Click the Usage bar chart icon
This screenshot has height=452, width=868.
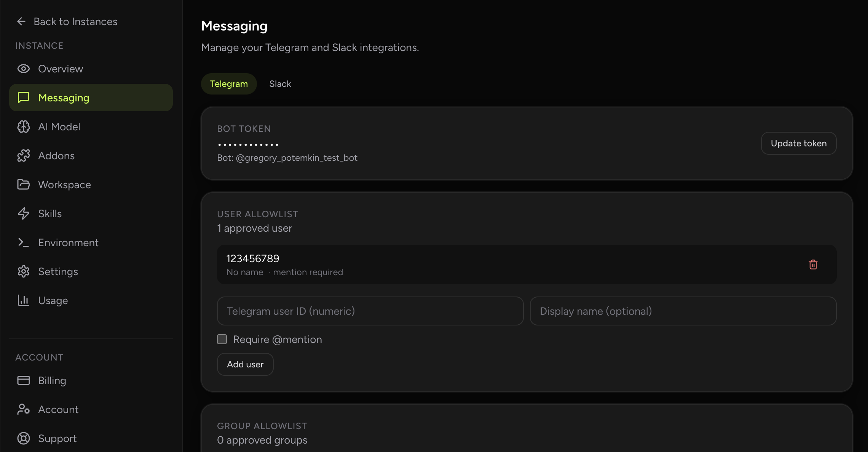24,300
